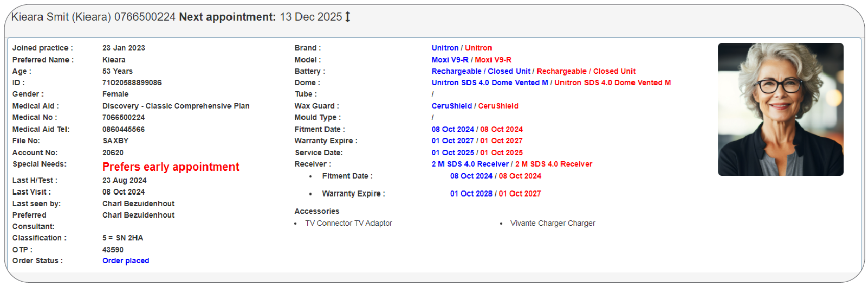Image resolution: width=868 pixels, height=286 pixels.
Task: Click the Prefers early appointment special needs note
Action: click(171, 167)
